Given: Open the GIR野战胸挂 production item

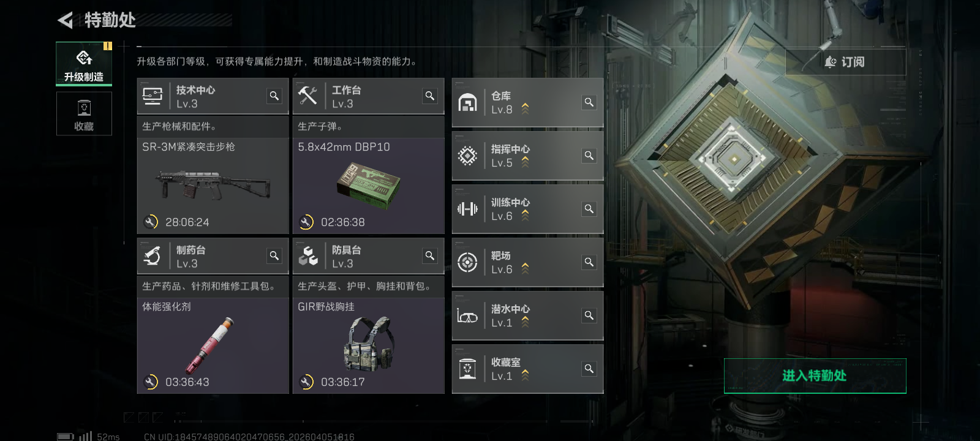Looking at the screenshot, I should pos(368,344).
